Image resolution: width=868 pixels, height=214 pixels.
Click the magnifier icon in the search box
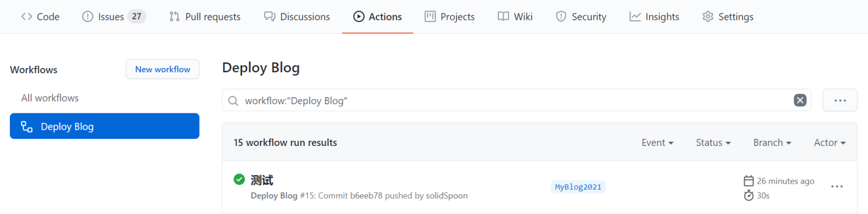[233, 101]
